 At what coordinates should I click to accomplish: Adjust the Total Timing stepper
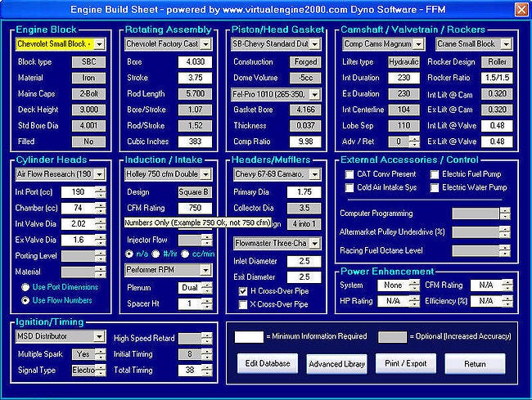206,371
